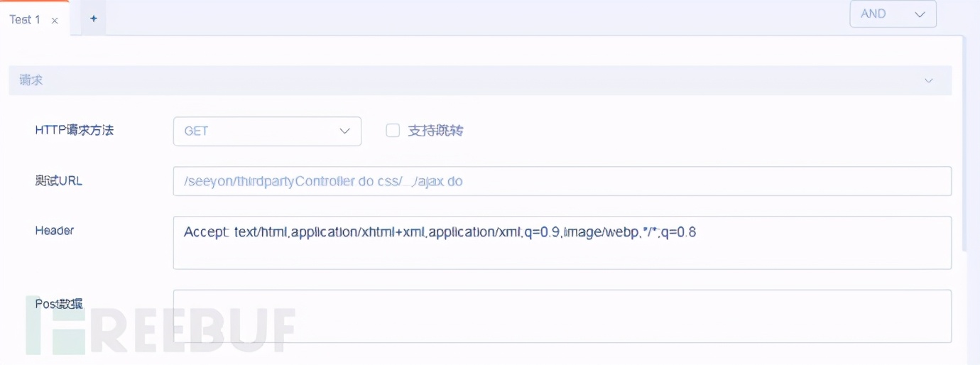Focus the 测试URL input field
This screenshot has width=980, height=365.
coord(561,181)
